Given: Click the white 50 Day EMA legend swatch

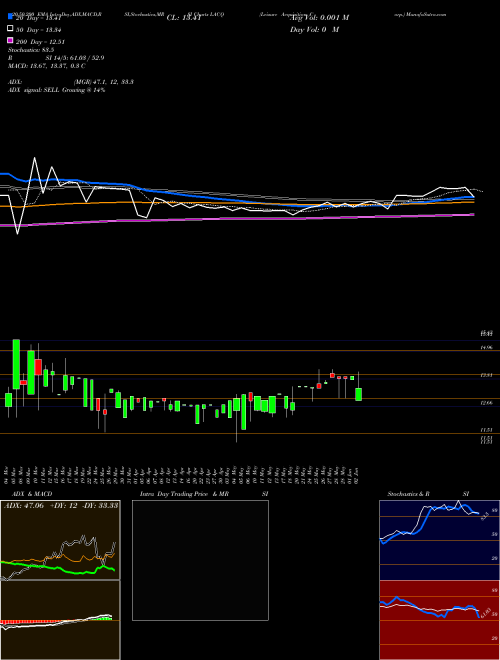Looking at the screenshot, I should coord(11,29).
